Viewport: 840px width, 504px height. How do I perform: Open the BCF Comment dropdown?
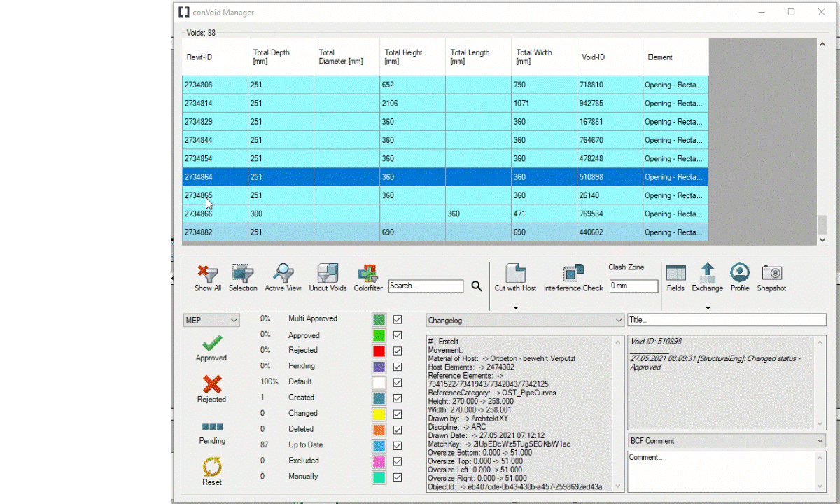pos(727,441)
